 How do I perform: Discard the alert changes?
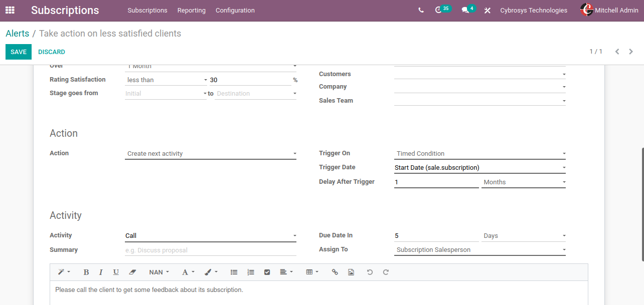tap(52, 52)
